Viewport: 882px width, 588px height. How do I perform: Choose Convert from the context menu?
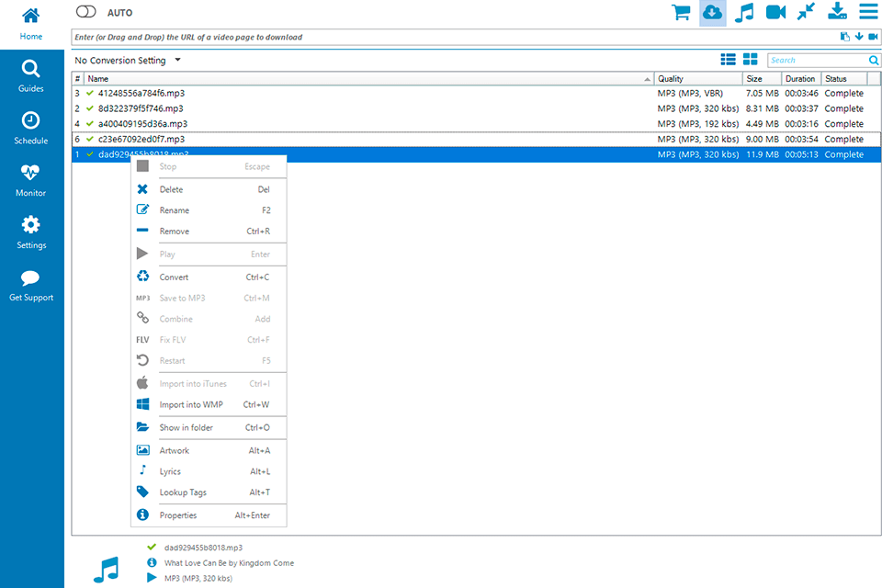[x=175, y=277]
